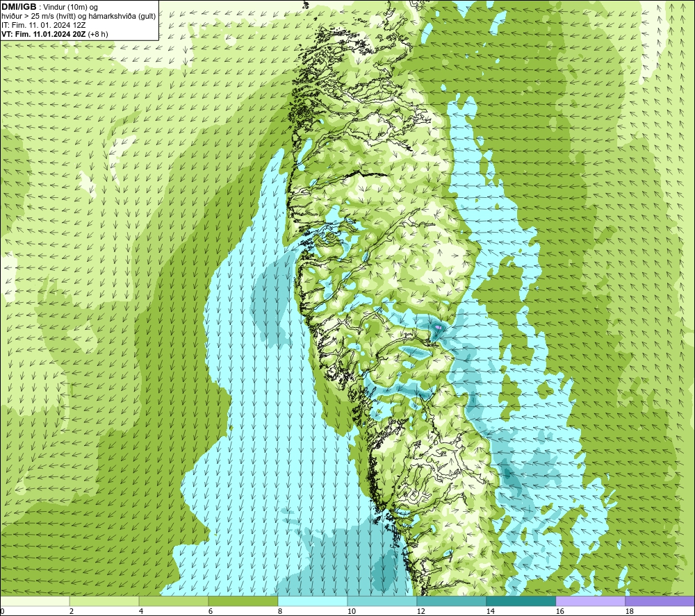Click the legend scale label '8'

[x=280, y=611]
